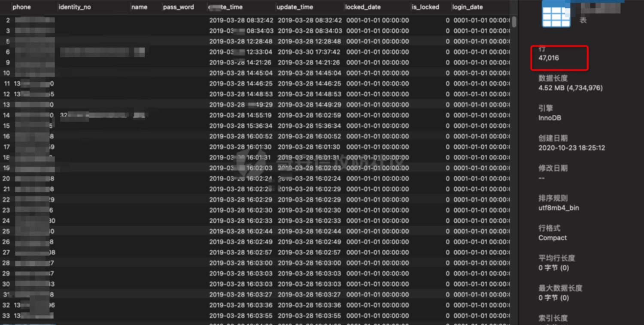Click update_time cell 2019-03-28 16:01:30 in row 17
The image size is (644, 325).
click(309, 147)
